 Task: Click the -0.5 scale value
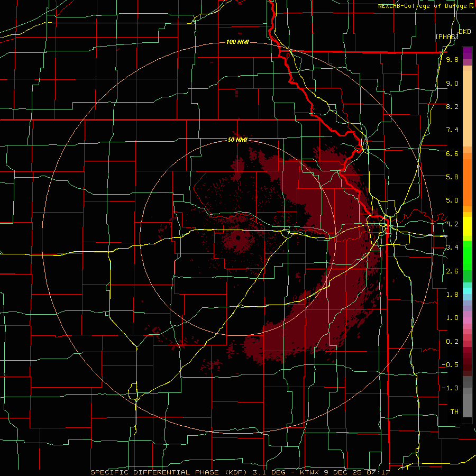[451, 365]
